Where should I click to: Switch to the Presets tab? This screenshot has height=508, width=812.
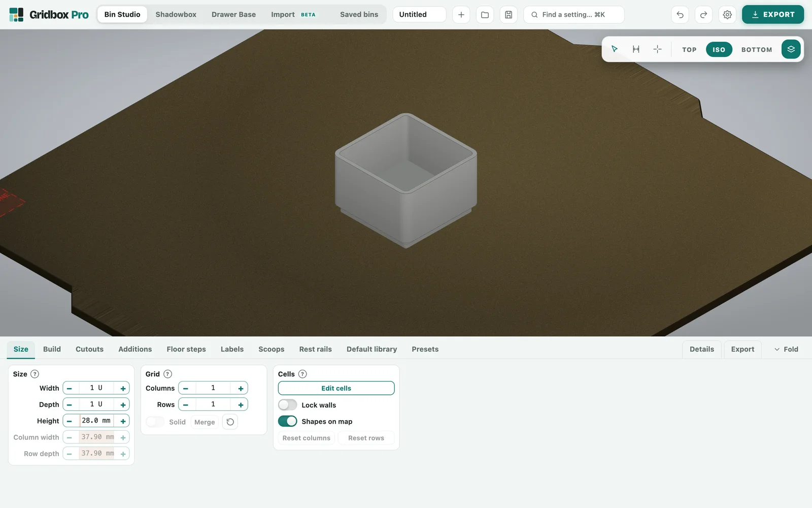point(425,349)
